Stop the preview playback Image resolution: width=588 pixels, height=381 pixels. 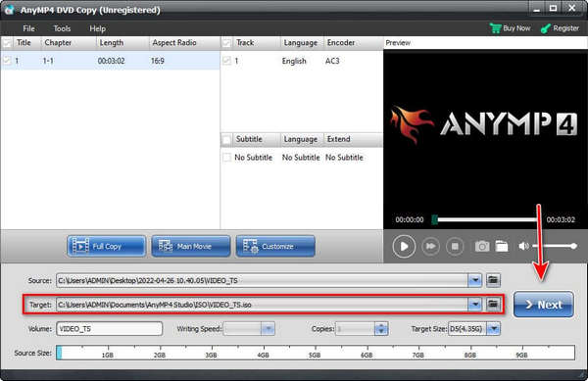(x=455, y=246)
